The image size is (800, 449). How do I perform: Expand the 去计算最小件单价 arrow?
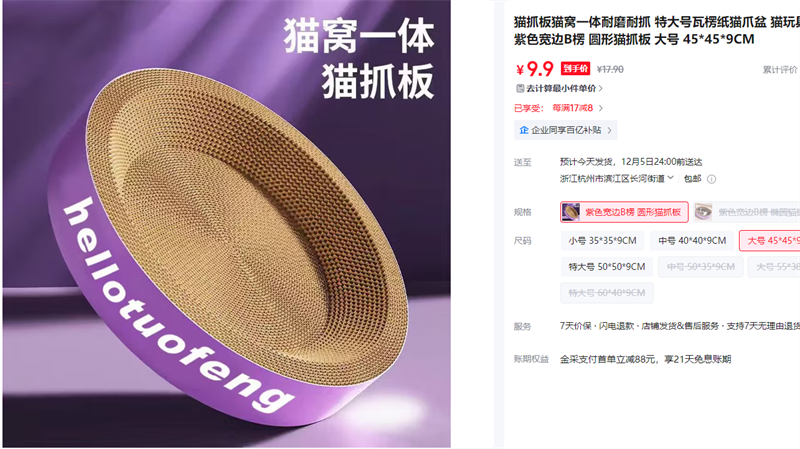pyautogui.click(x=601, y=88)
